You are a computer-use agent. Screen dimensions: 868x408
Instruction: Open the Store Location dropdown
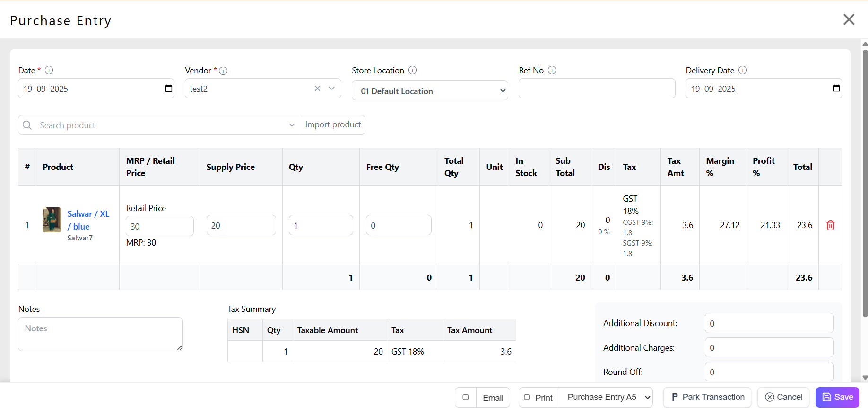429,91
